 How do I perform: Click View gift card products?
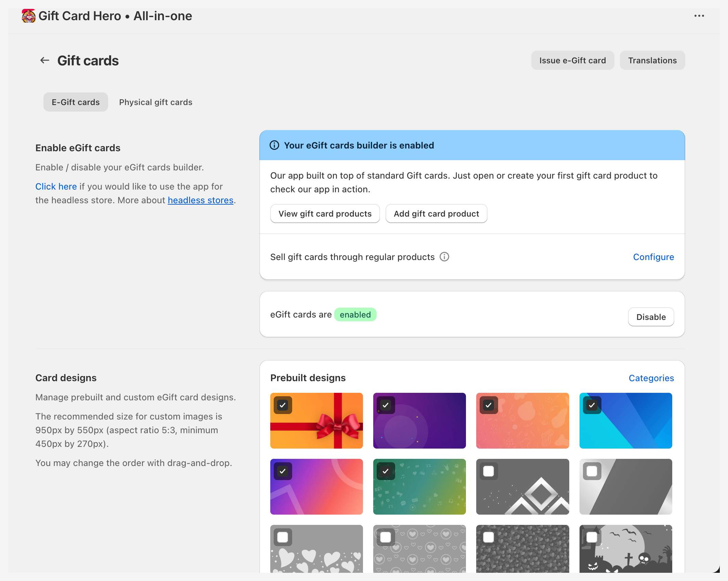[325, 214]
